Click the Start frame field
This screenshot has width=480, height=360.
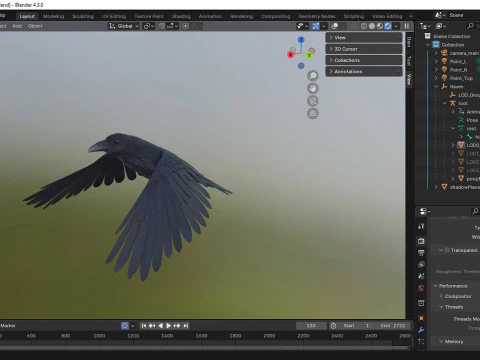(356, 326)
